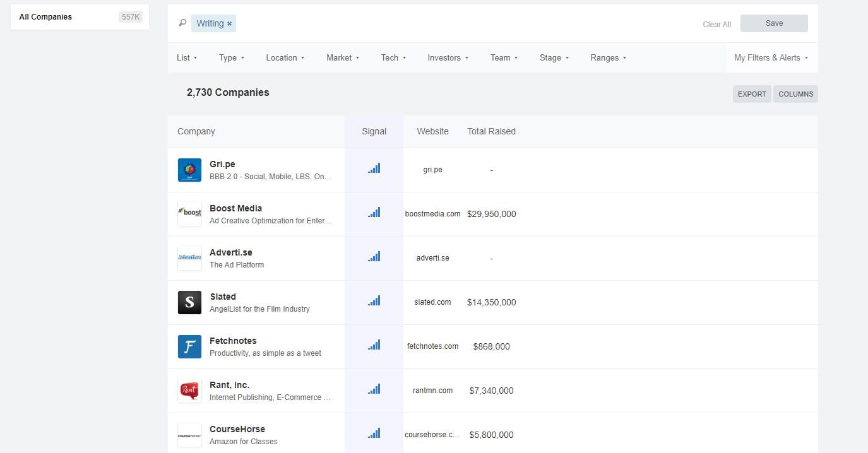Open the Location filter dropdown
The width and height of the screenshot is (868, 453).
click(x=285, y=57)
